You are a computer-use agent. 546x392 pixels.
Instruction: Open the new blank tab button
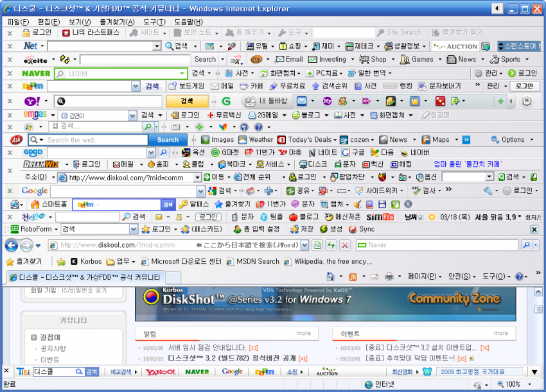(x=173, y=278)
